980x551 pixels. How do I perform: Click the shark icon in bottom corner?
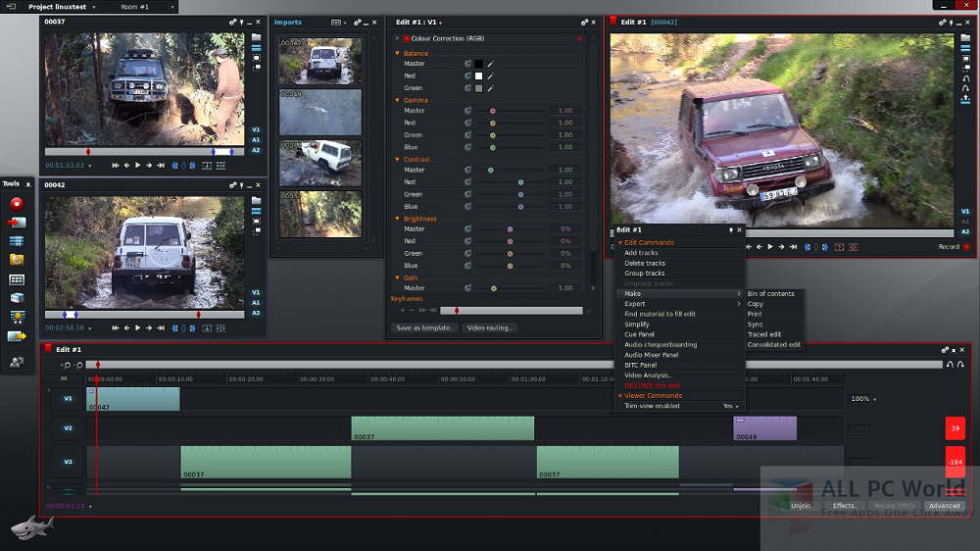pyautogui.click(x=31, y=527)
